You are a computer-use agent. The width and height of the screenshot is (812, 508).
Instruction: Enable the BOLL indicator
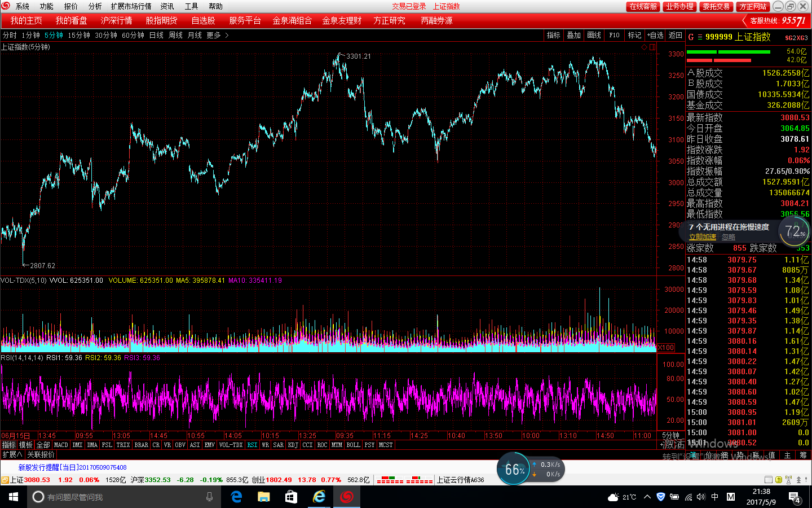click(354, 445)
